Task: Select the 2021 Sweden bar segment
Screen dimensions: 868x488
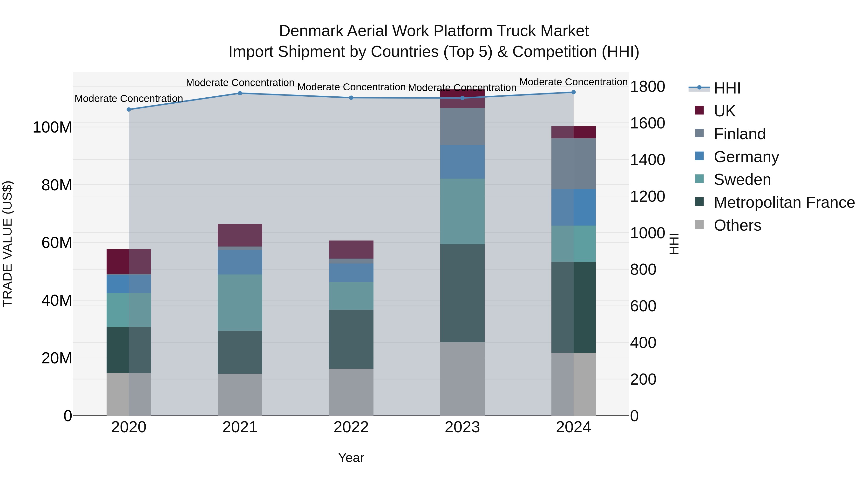Action: click(x=240, y=302)
